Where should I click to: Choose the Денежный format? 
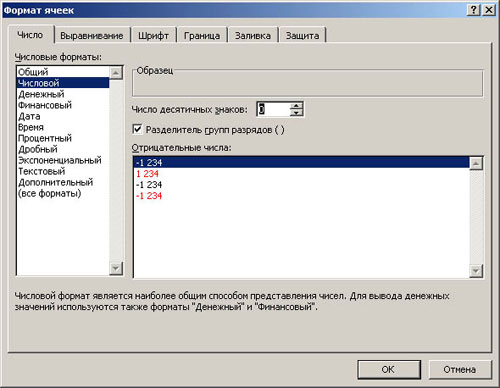(63, 94)
